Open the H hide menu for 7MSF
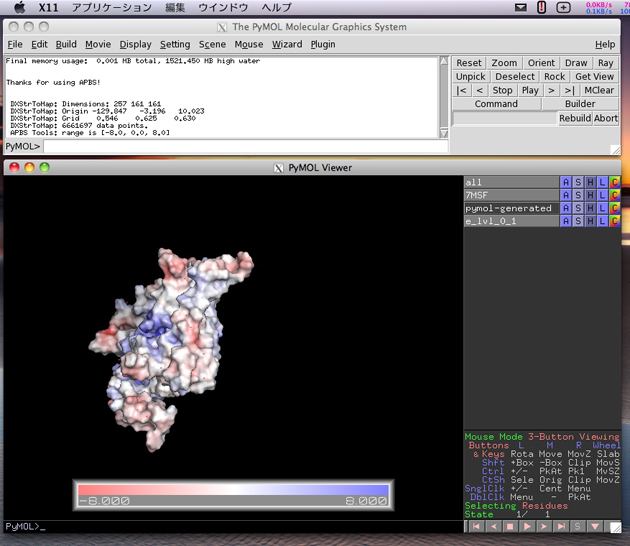The height and width of the screenshot is (546, 630). [x=590, y=195]
